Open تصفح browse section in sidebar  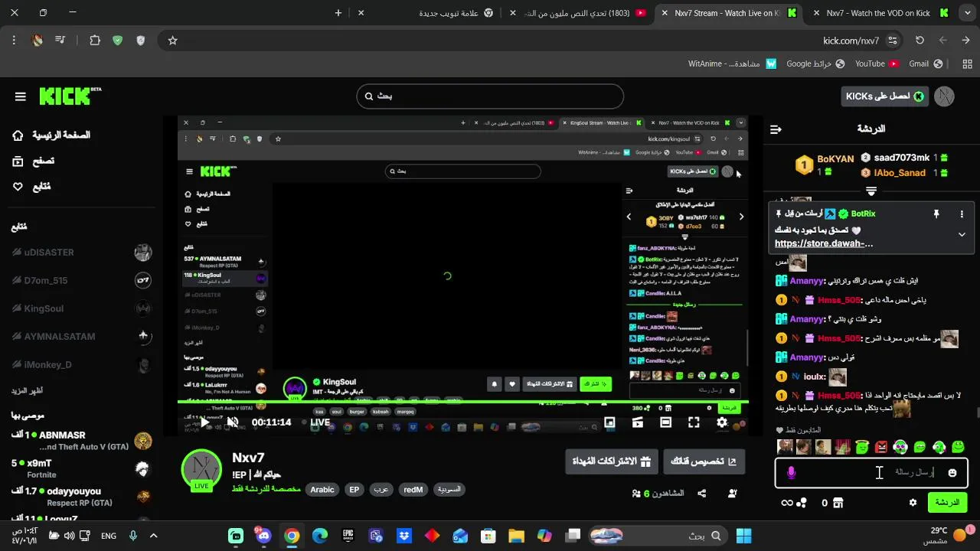point(33,161)
